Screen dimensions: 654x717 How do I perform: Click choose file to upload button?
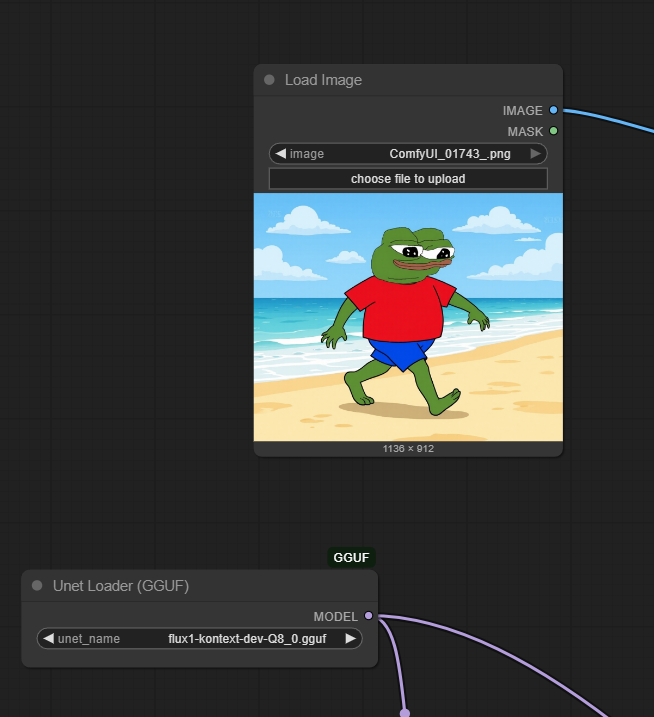click(408, 179)
